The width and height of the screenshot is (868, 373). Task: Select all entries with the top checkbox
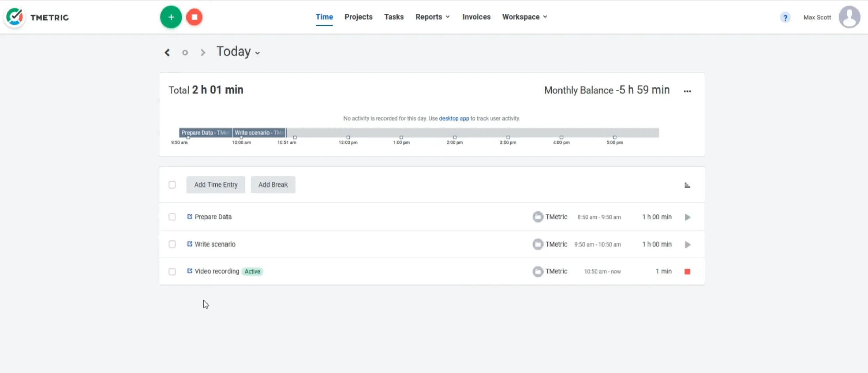tap(172, 185)
